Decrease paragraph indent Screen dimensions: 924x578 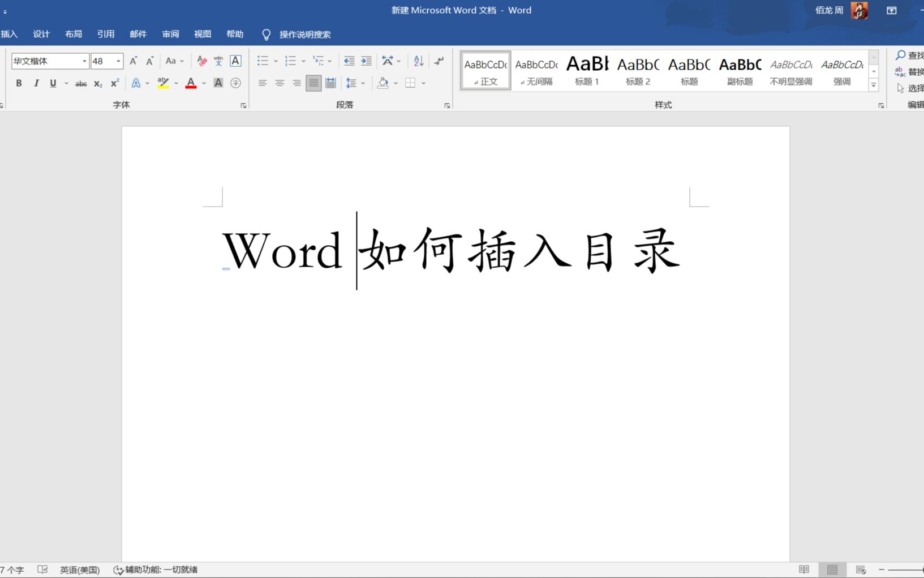click(x=349, y=61)
